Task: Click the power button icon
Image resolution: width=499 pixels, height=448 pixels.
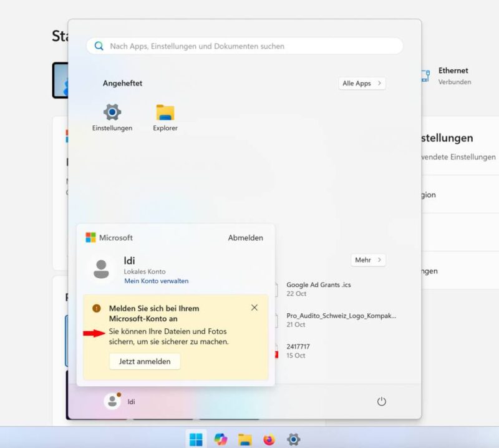Action: coord(382,402)
